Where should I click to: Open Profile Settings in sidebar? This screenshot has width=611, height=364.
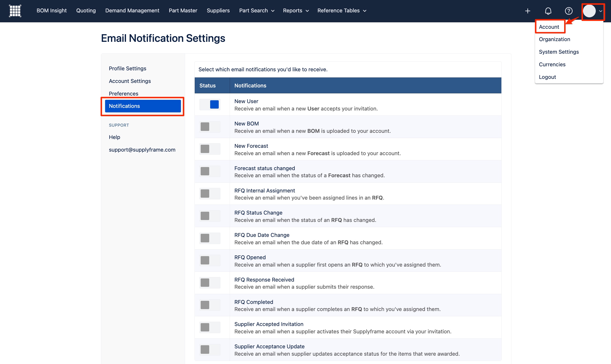coord(127,68)
